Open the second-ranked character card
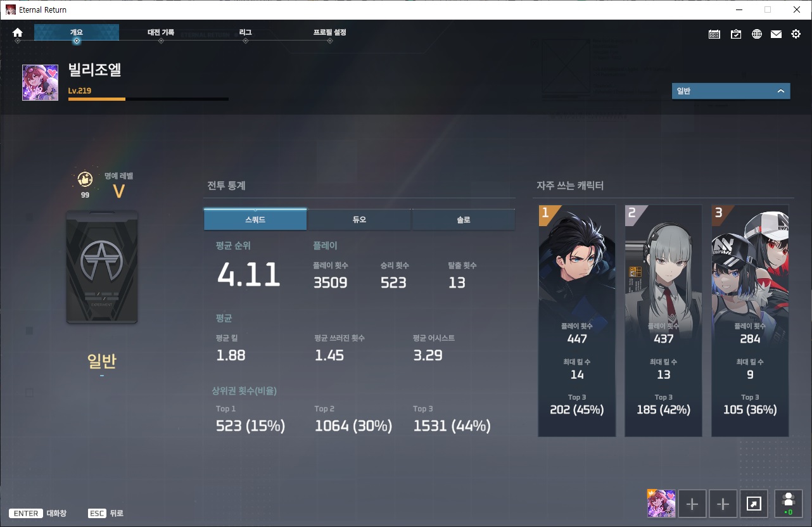 point(663,321)
